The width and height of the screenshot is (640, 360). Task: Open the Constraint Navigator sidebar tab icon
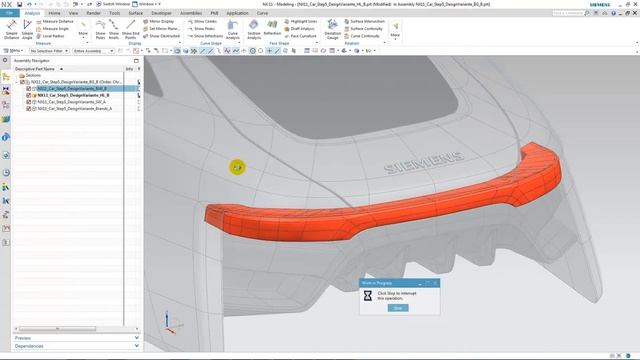pos(6,91)
